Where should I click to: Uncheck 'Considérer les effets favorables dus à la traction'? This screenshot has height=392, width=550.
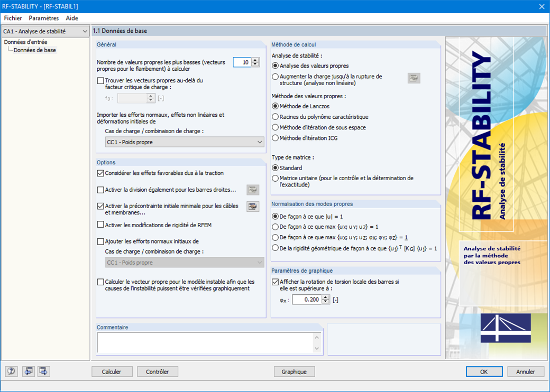(100, 173)
